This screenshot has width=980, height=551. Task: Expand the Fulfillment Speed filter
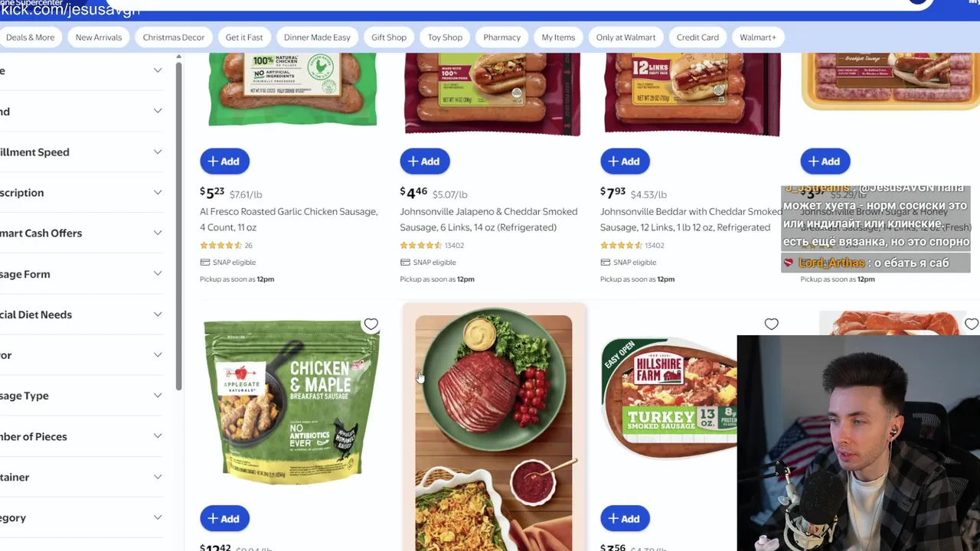(x=81, y=152)
